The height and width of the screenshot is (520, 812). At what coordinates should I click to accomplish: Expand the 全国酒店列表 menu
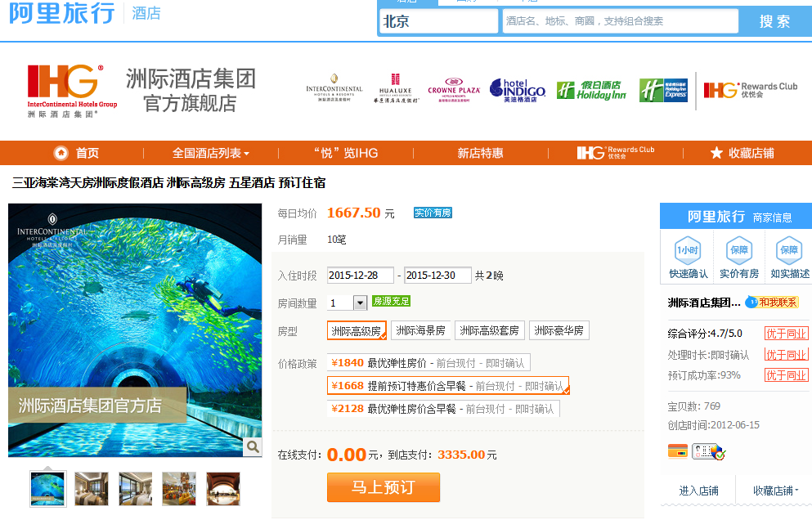click(210, 153)
